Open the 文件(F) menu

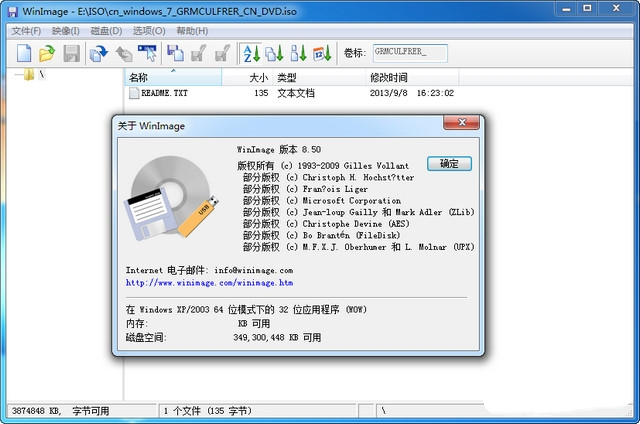pos(26,31)
